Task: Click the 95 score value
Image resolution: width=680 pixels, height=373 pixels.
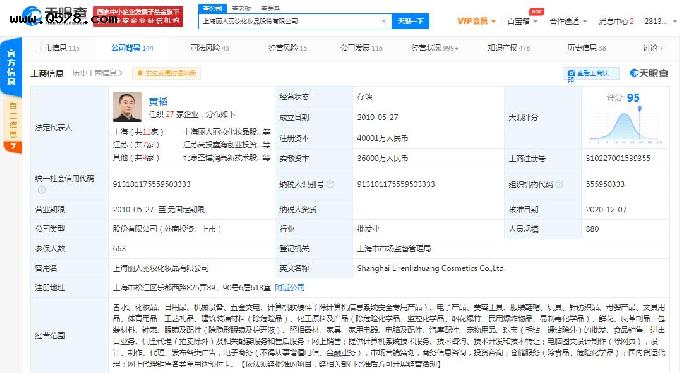Action: click(633, 98)
